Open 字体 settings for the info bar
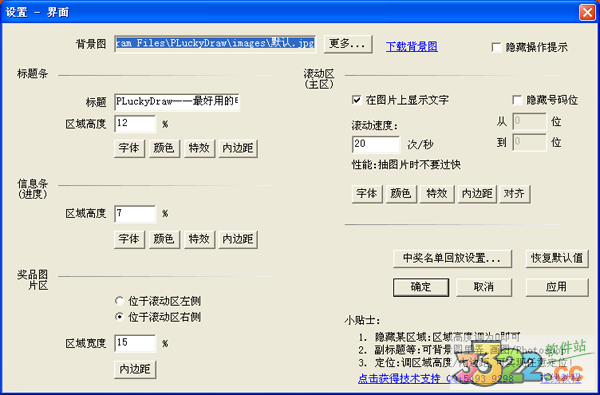The height and width of the screenshot is (395, 600). [129, 239]
